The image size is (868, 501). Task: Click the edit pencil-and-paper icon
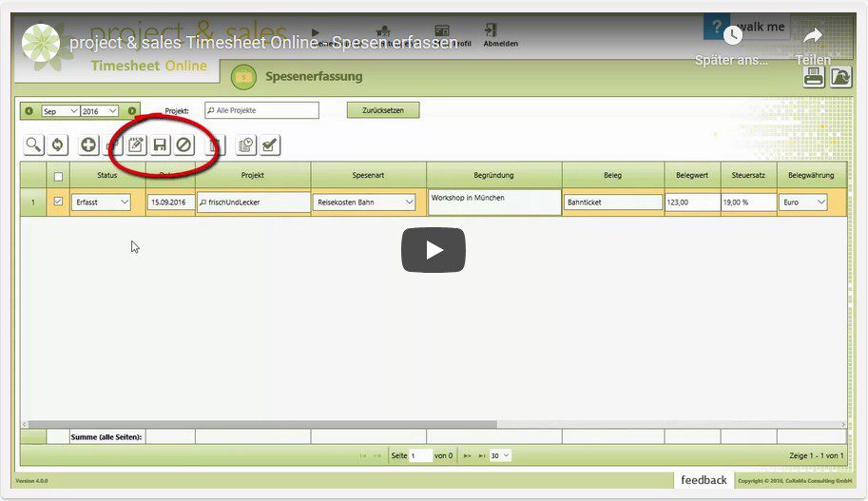coord(136,145)
